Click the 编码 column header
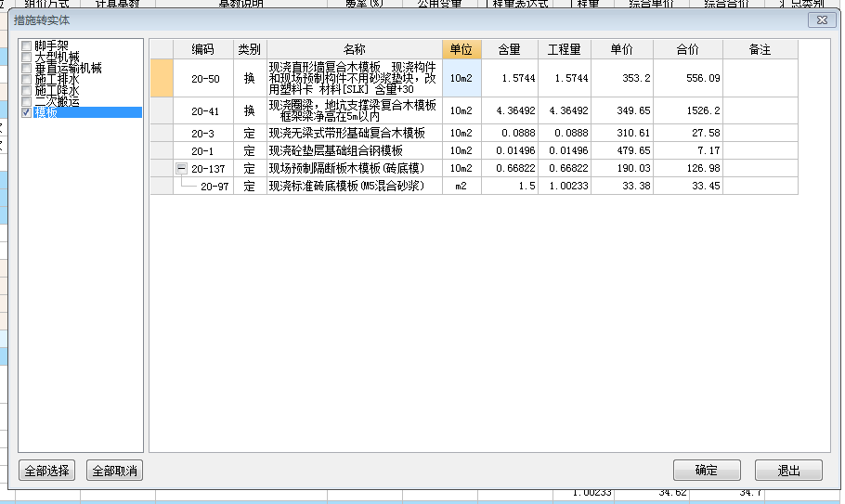 point(203,49)
